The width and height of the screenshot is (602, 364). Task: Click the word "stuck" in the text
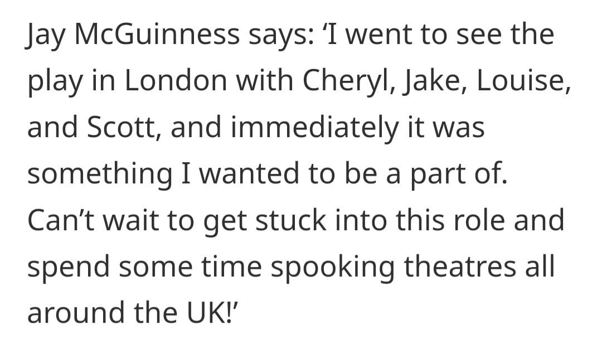click(290, 220)
